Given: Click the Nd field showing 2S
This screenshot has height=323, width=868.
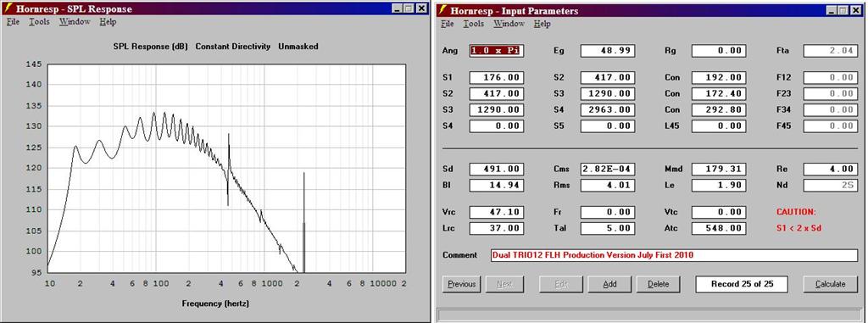Looking at the screenshot, I should pos(830,185).
